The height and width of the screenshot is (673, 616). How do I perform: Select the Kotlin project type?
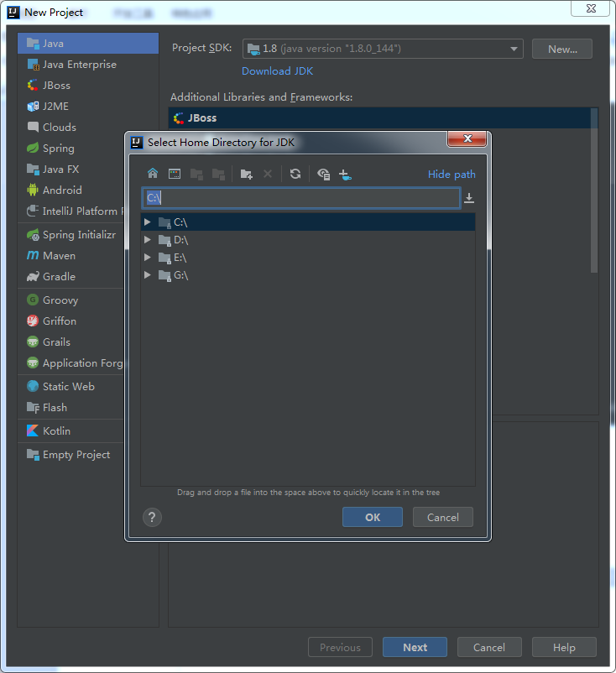click(70, 431)
